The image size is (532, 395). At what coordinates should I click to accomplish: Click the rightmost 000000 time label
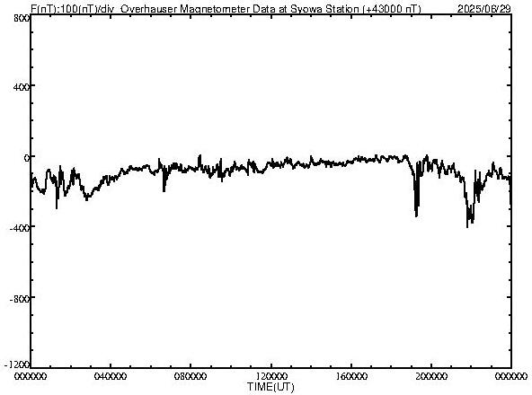point(511,376)
